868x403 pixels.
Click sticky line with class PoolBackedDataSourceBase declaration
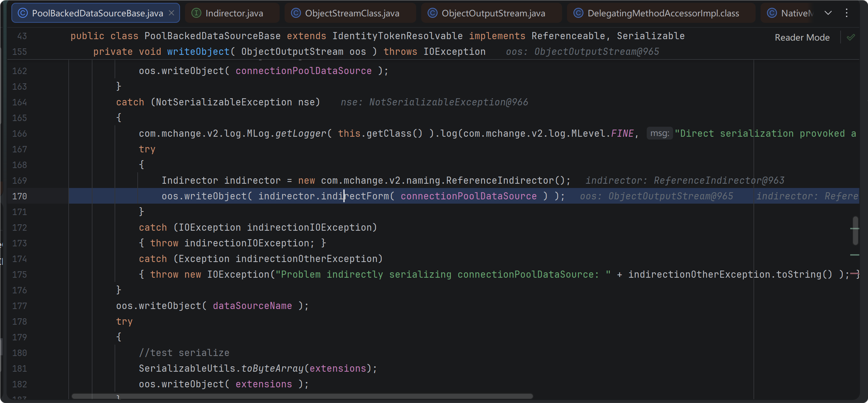click(x=377, y=36)
